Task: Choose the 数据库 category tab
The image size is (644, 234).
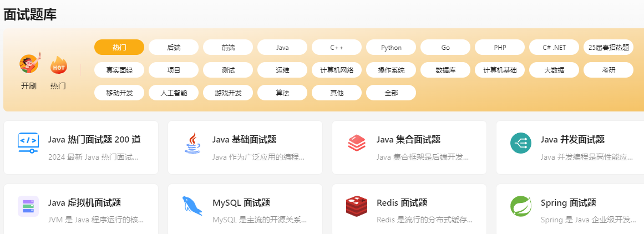Action: (445, 70)
